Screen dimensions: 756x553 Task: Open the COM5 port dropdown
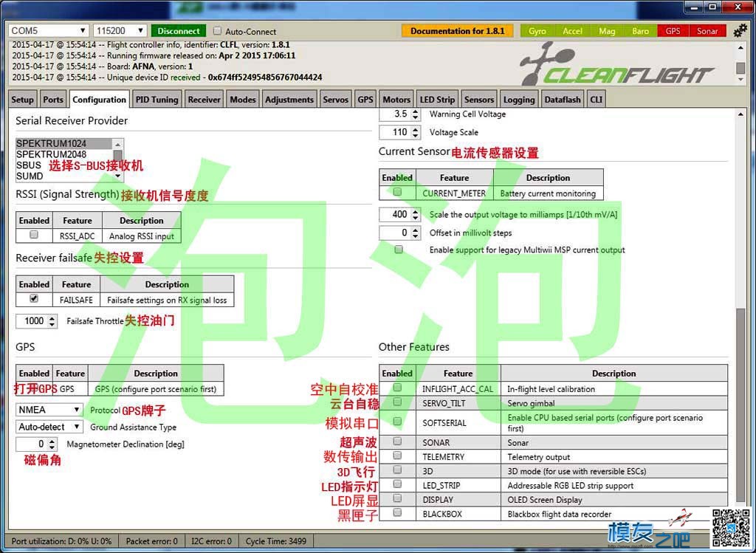coord(48,31)
